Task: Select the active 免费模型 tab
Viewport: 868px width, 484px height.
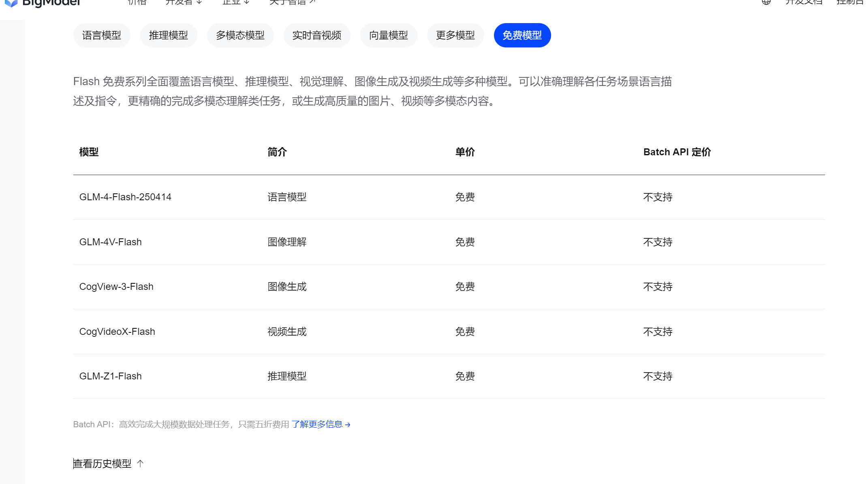Action: tap(522, 35)
